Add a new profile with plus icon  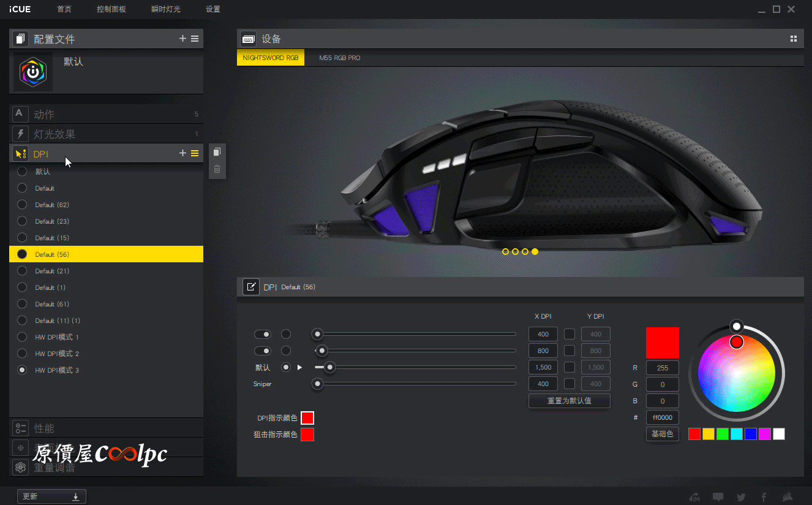coord(182,39)
